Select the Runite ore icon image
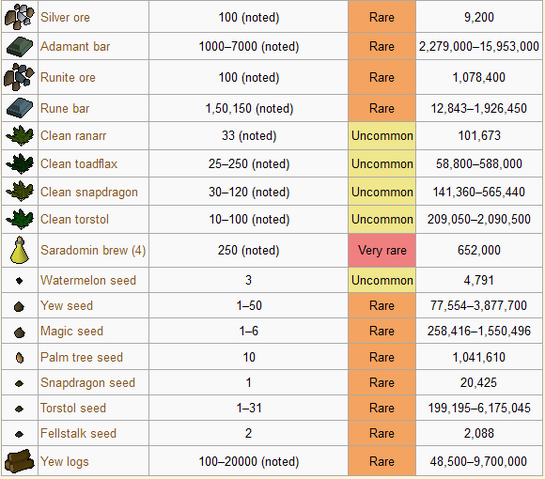The height and width of the screenshot is (479, 545). [19, 77]
